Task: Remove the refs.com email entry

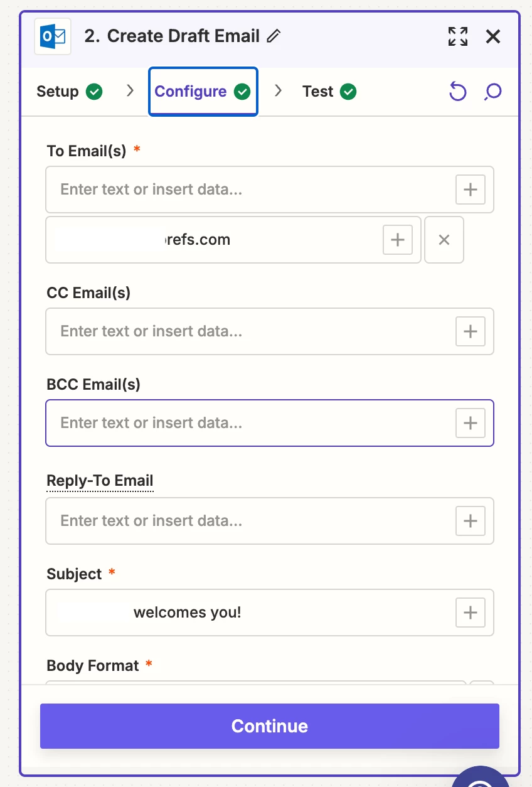Action: (x=444, y=239)
